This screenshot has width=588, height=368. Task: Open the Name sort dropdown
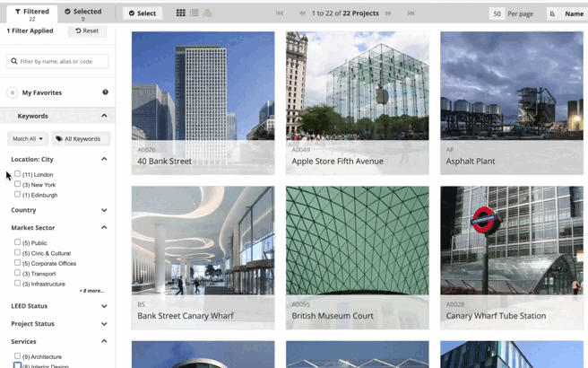point(574,13)
